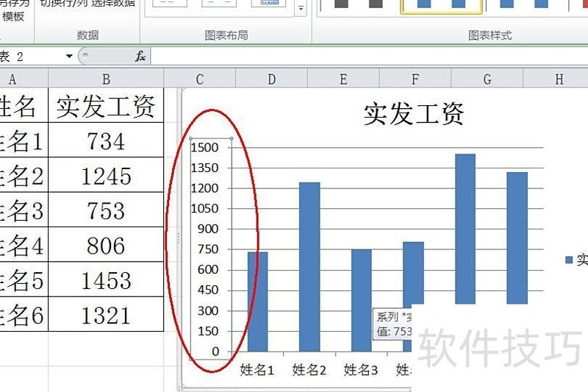
Task: Select the cell containing 1245
Action: pos(106,175)
